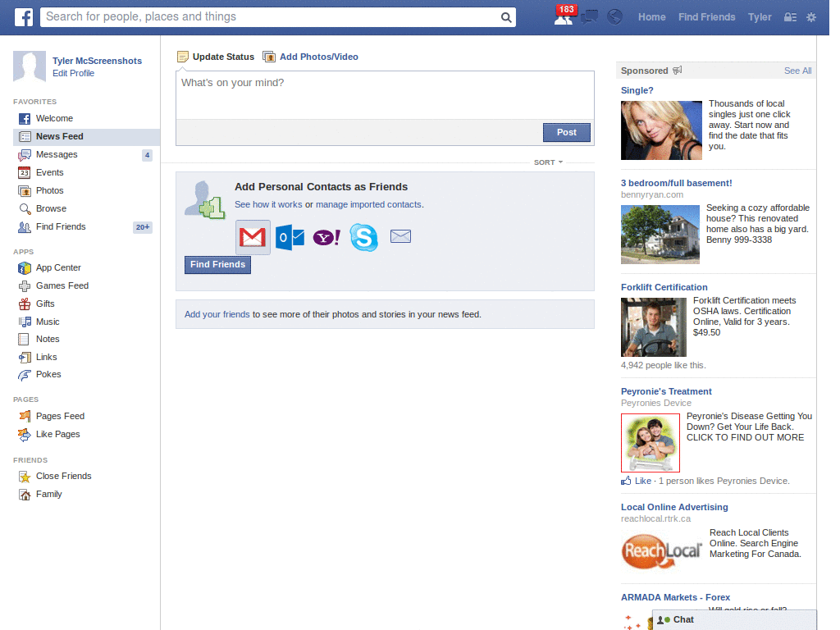Click the Post button
This screenshot has height=630, width=840.
tap(566, 132)
